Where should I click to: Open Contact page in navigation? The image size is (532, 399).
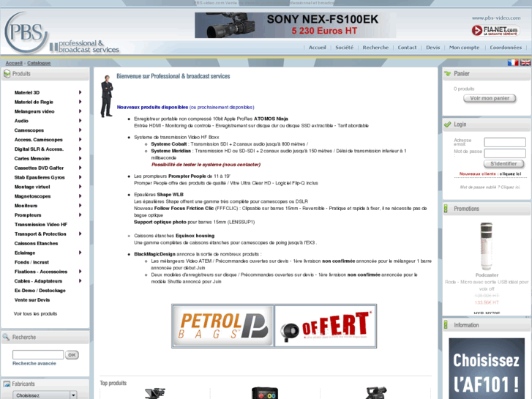pyautogui.click(x=407, y=48)
